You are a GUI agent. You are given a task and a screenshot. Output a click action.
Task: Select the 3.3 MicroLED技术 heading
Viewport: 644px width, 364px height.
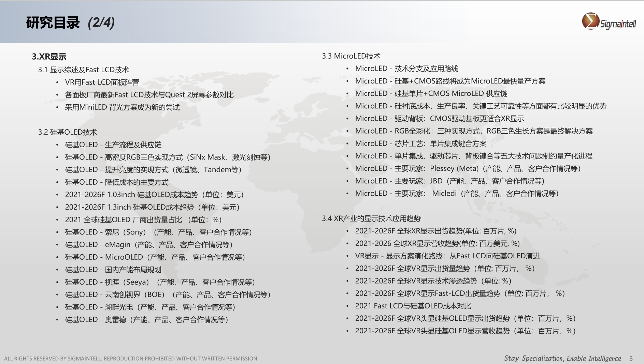click(x=351, y=56)
